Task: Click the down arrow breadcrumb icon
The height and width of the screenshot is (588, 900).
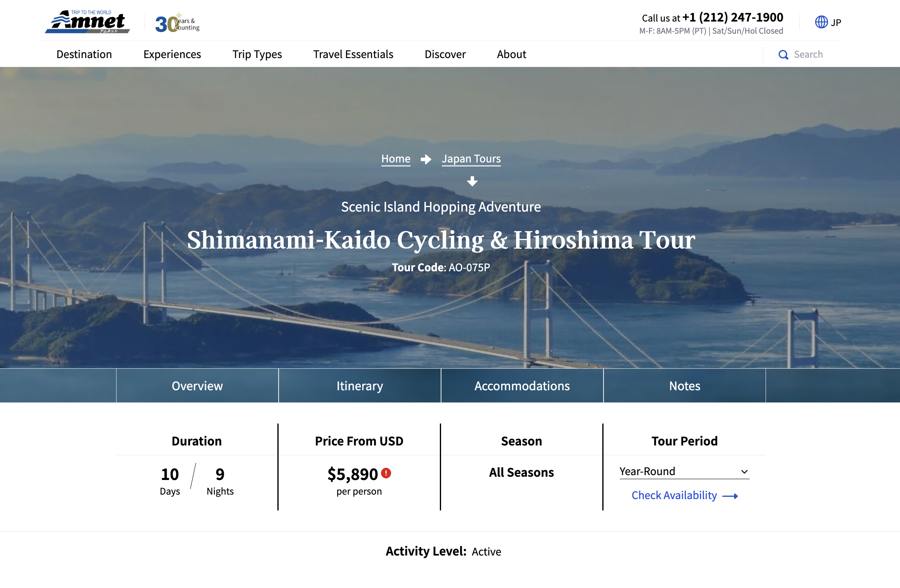Action: [x=472, y=181]
